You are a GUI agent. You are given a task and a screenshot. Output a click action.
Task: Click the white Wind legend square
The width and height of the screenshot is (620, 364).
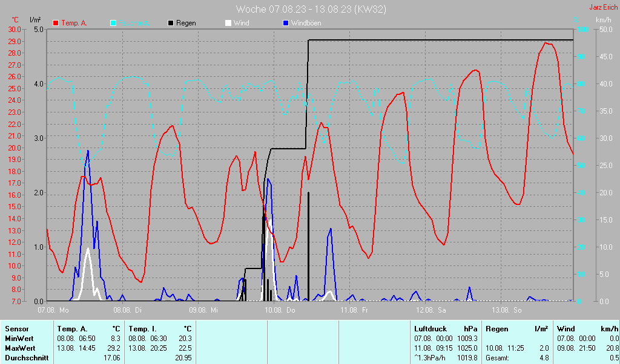228,23
